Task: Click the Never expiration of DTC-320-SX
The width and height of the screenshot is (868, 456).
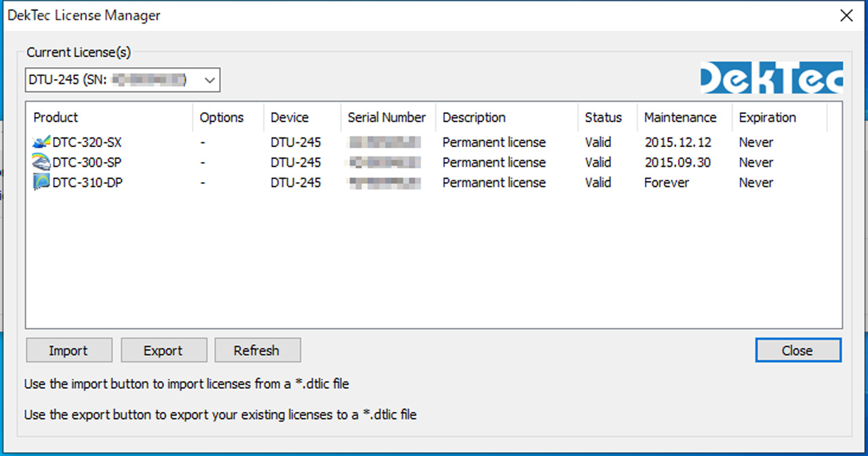Action: coord(756,142)
